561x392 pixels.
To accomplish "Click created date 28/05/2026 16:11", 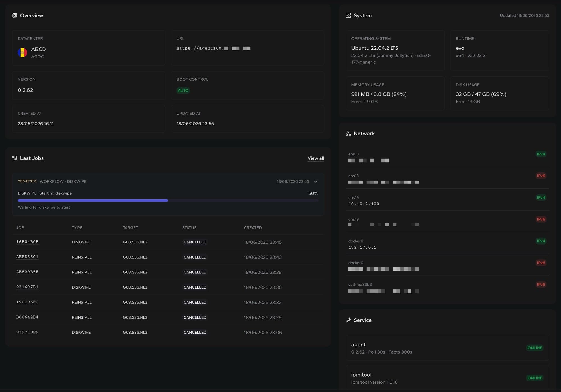I will click(36, 124).
